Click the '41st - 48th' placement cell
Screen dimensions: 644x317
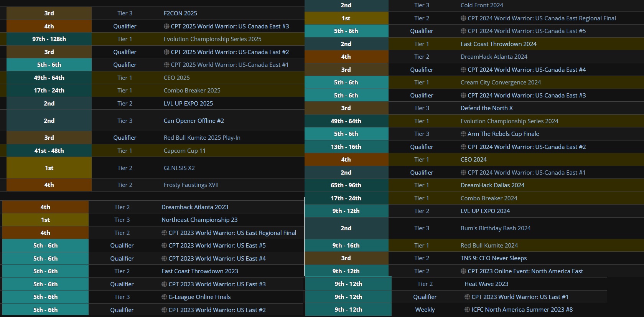[49, 151]
